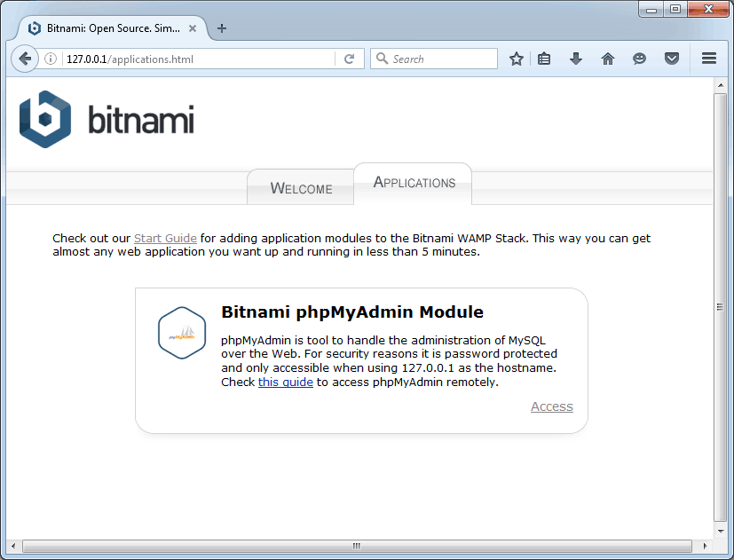Click the phpMyAdmin hexagon icon
The image size is (734, 560).
(182, 333)
